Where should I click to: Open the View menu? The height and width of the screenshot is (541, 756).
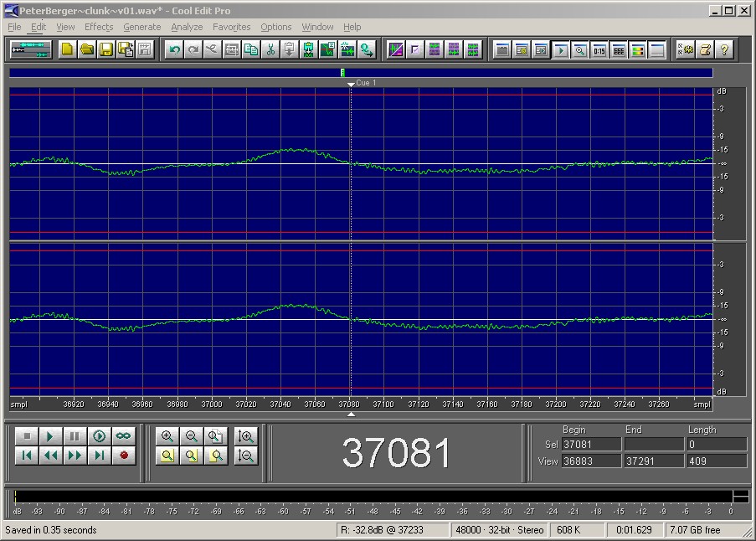65,27
